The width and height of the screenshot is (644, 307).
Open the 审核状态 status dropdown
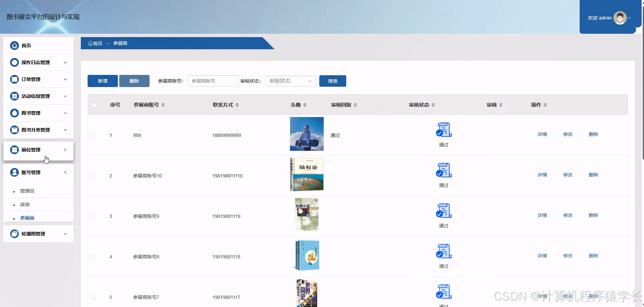click(290, 81)
